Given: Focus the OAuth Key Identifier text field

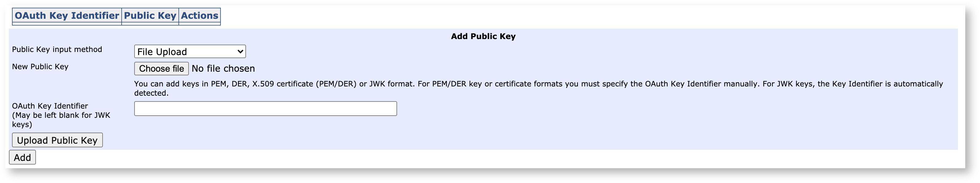Looking at the screenshot, I should [265, 109].
